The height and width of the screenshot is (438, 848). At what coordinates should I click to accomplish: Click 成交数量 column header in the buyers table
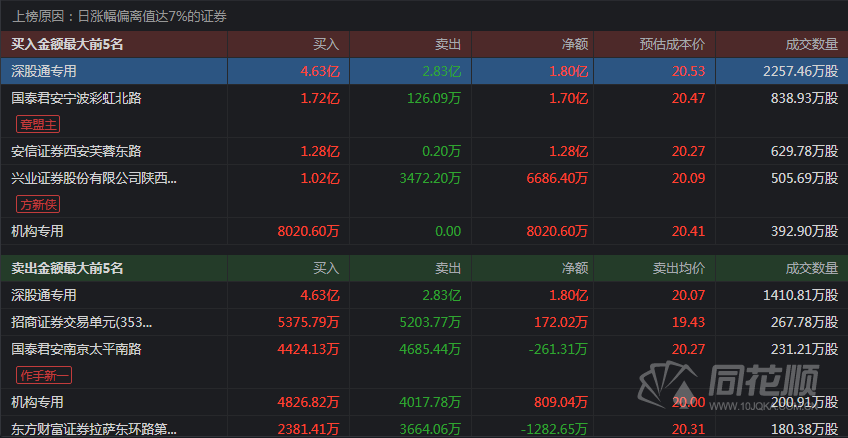point(811,44)
